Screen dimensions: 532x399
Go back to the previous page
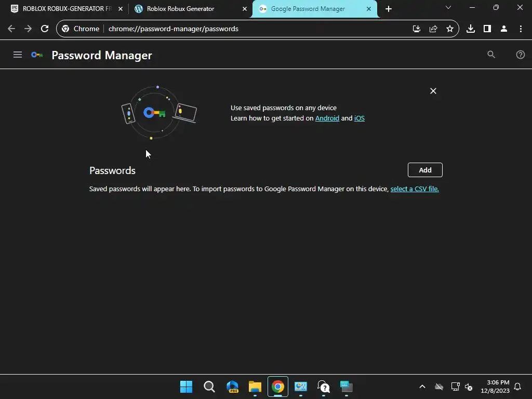[11, 29]
